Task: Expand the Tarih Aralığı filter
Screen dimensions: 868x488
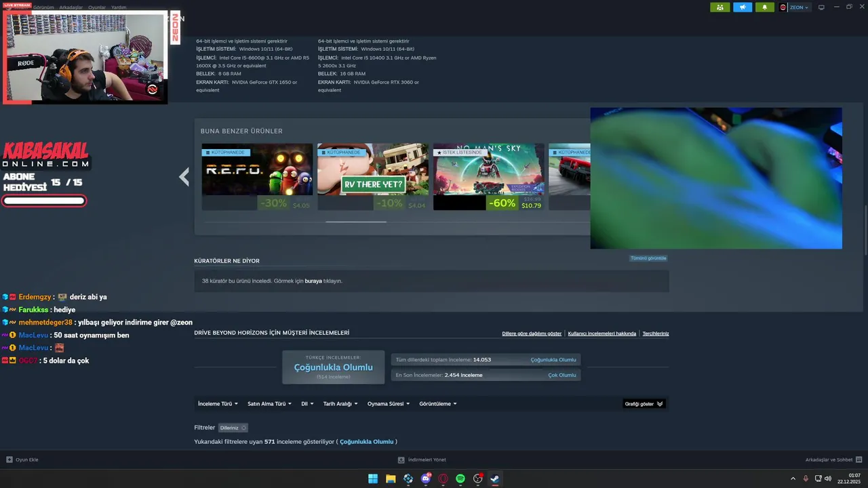Action: (340, 404)
